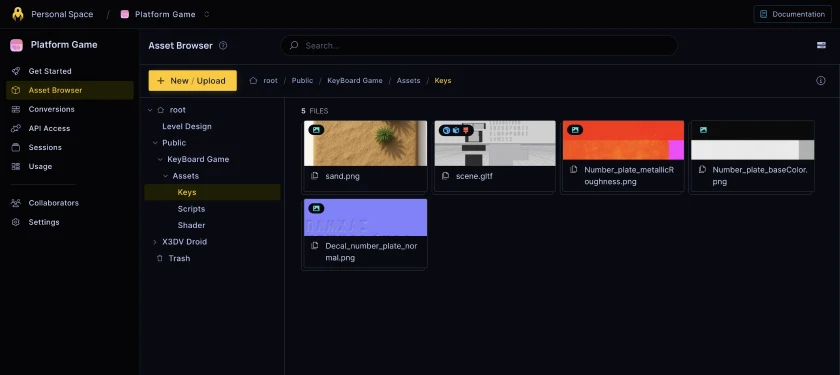Click the file icon beside scene.gltf
840x375 pixels.
(x=445, y=176)
